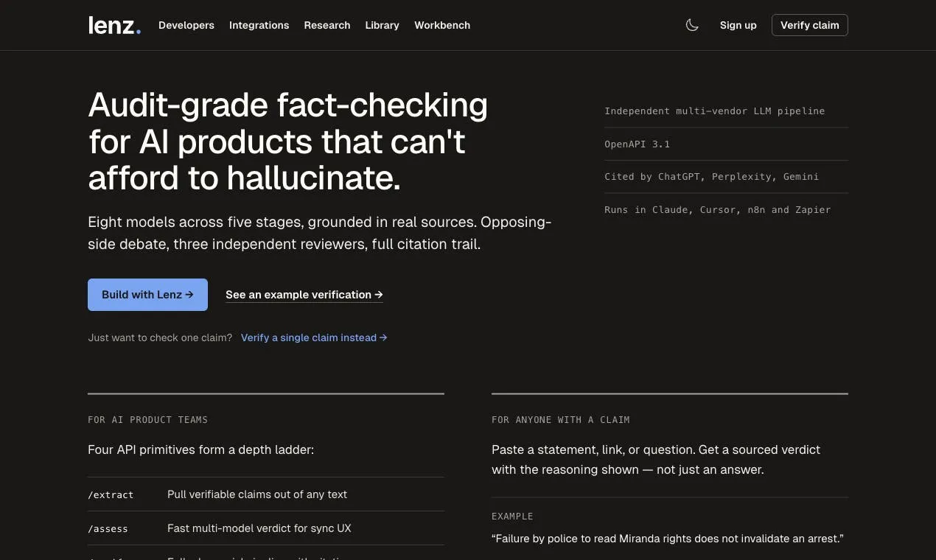Screen dimensions: 936x560
Task: Click the Lenz logo
Action: coord(114,25)
